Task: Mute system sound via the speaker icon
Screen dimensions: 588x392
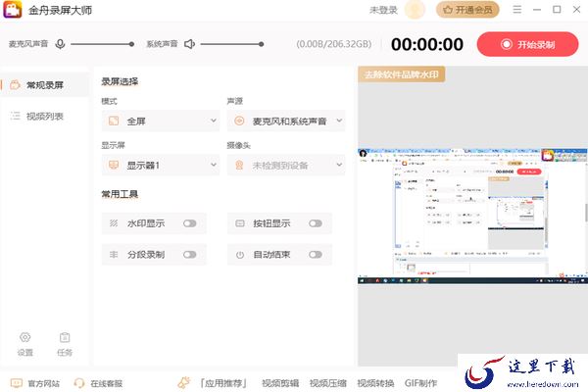Action: click(x=189, y=44)
